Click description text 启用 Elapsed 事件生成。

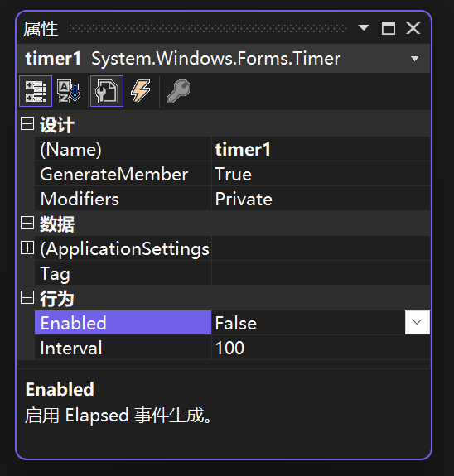pyautogui.click(x=118, y=416)
